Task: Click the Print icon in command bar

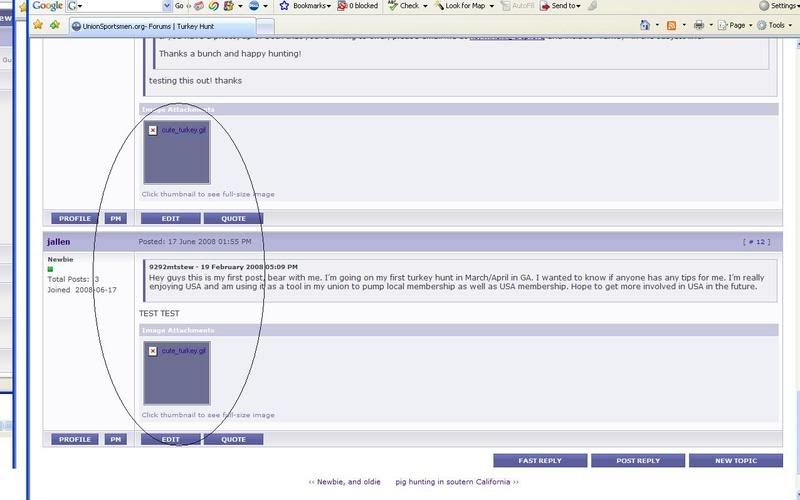Action: (700, 24)
